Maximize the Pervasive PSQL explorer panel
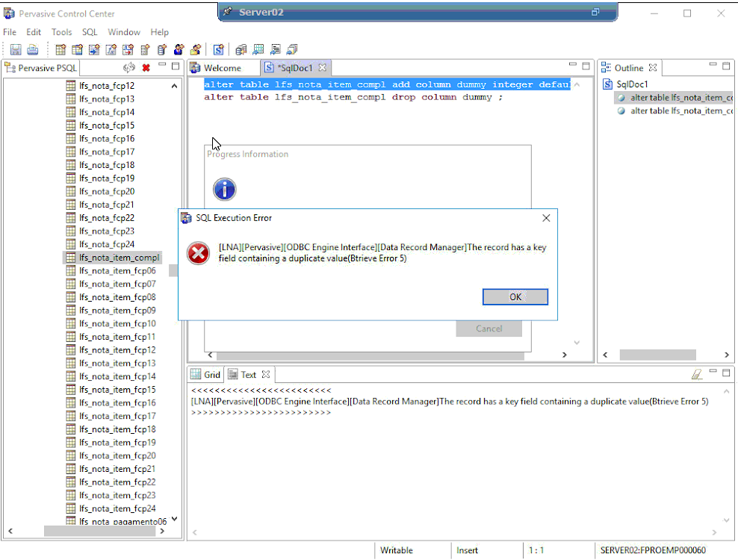 point(175,66)
